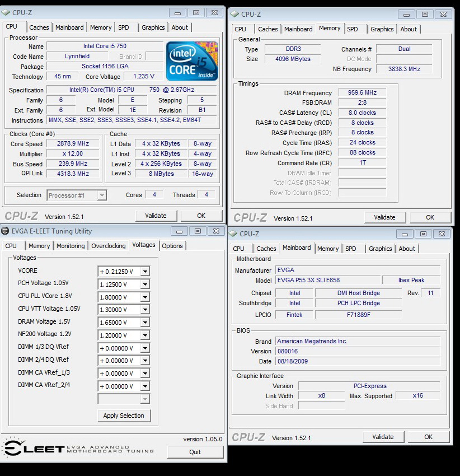Click the Bus Speed 239.9 MHz value
This screenshot has height=476, width=460.
(x=73, y=164)
